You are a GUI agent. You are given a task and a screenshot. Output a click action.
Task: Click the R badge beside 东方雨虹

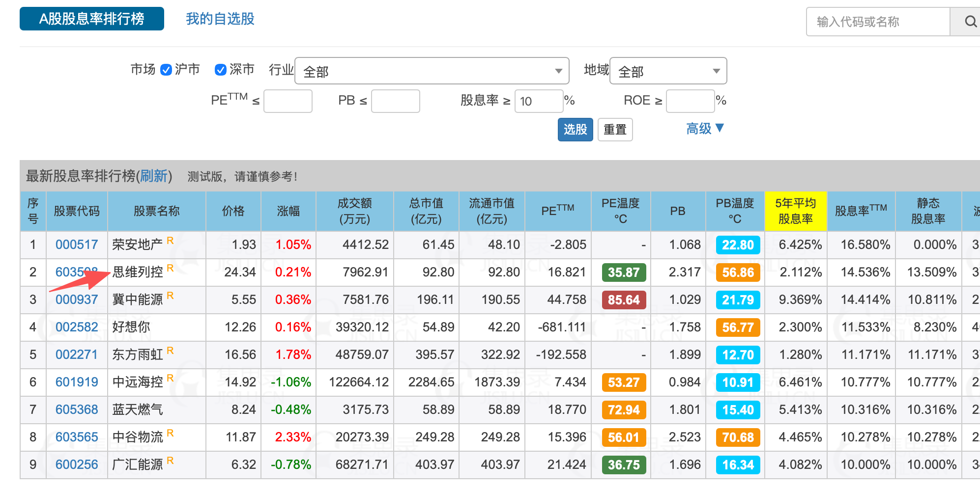[x=170, y=351]
